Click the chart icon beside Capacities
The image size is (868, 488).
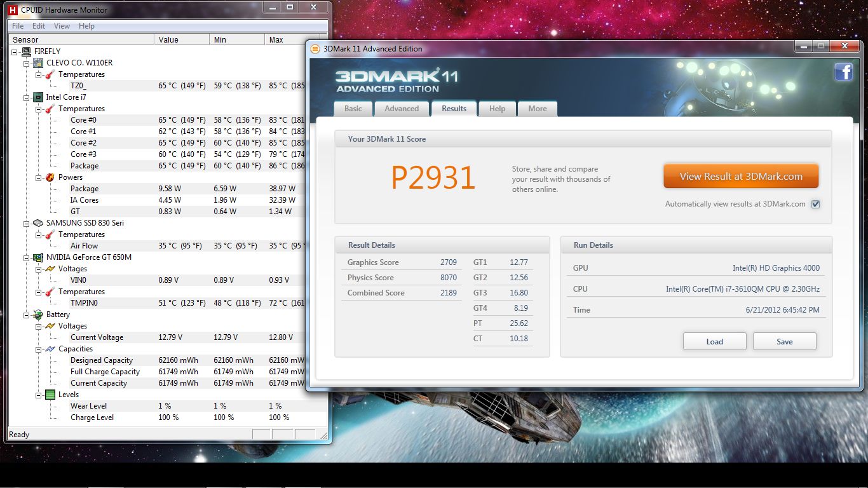50,349
